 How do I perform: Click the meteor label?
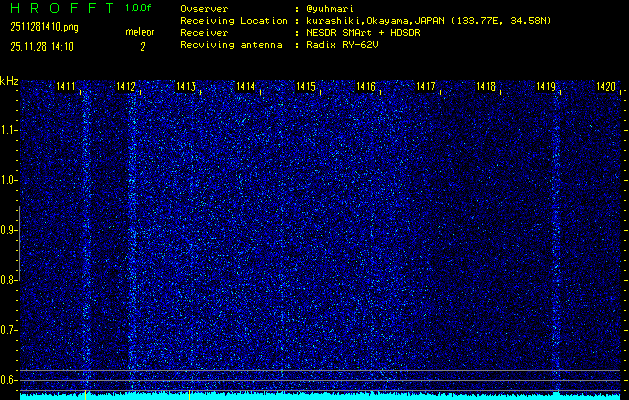tap(140, 32)
